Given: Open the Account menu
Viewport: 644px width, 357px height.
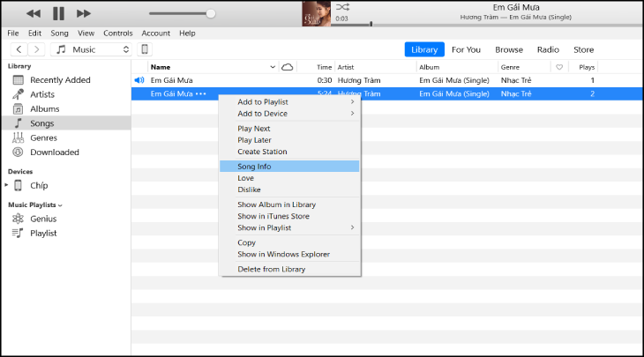Looking at the screenshot, I should tap(155, 33).
